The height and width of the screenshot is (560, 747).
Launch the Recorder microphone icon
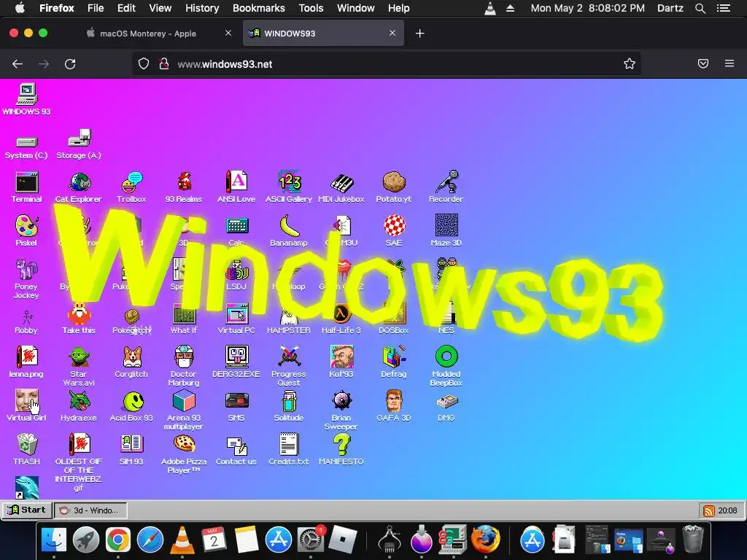pyautogui.click(x=446, y=182)
